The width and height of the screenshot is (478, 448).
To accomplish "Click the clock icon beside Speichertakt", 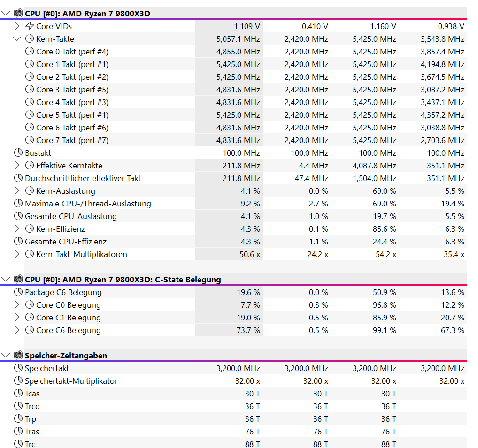I will (x=18, y=368).
